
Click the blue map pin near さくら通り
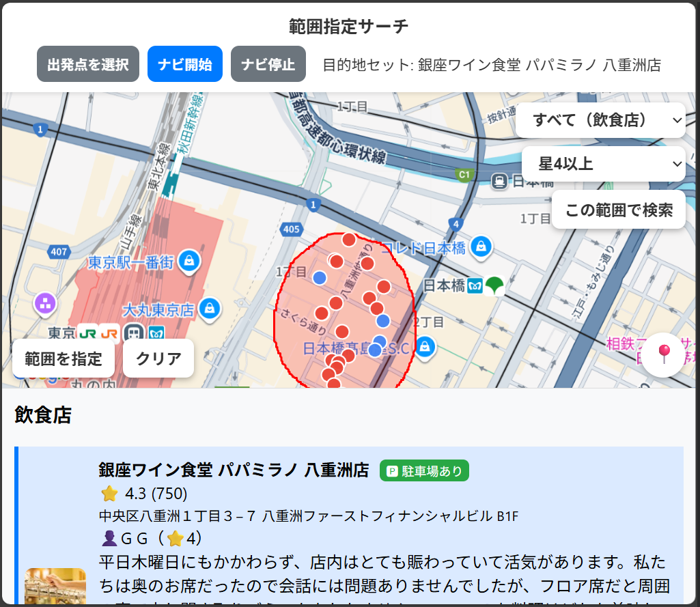[x=319, y=277]
